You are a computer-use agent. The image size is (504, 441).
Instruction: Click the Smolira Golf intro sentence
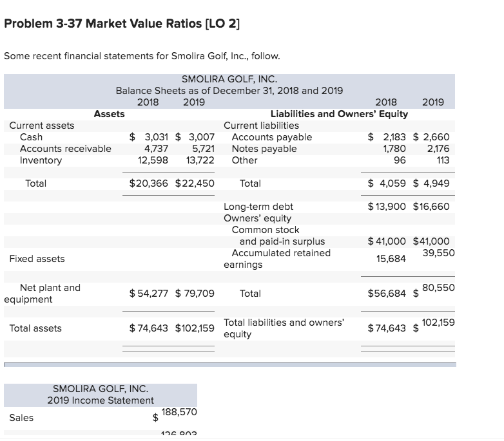[x=142, y=56]
